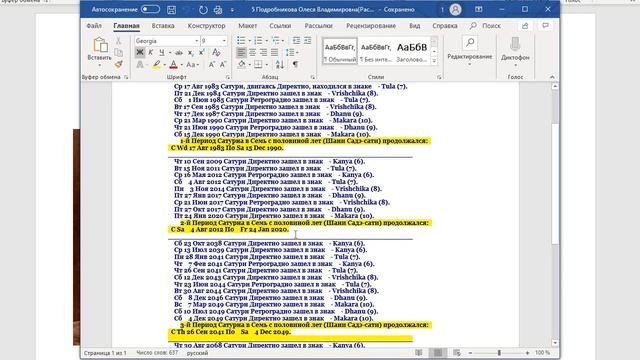The height and width of the screenshot is (360, 640).
Task: Open the Comments icon
Action: click(545, 26)
